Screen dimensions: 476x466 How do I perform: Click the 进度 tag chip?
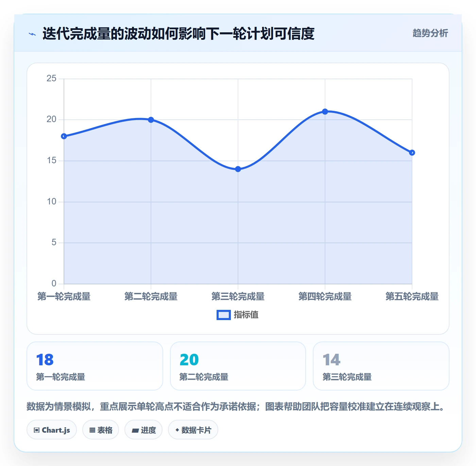(x=143, y=430)
